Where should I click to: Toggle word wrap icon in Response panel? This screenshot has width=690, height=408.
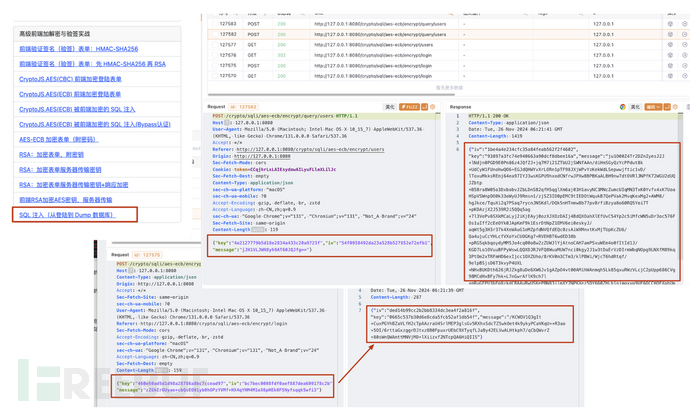667,107
